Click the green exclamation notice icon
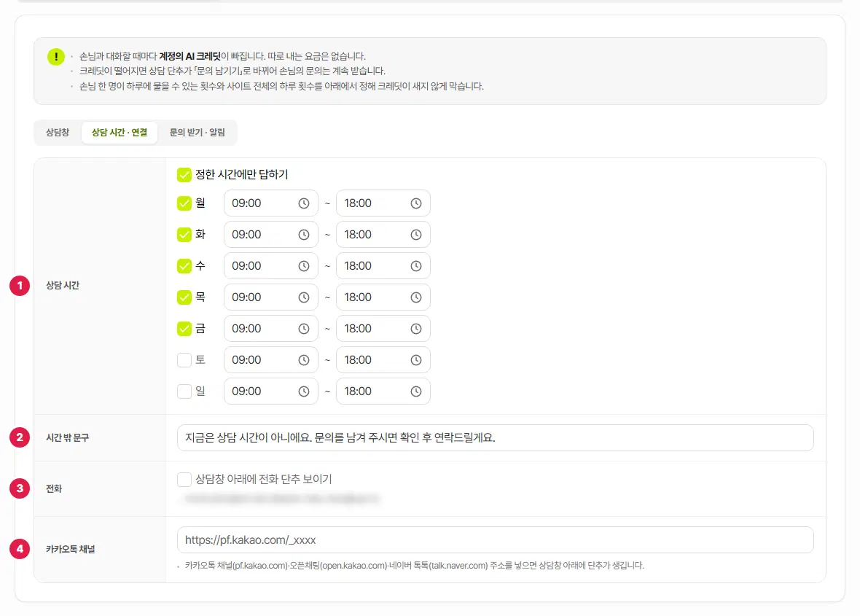Viewport: 860px width, 616px height. 56,57
